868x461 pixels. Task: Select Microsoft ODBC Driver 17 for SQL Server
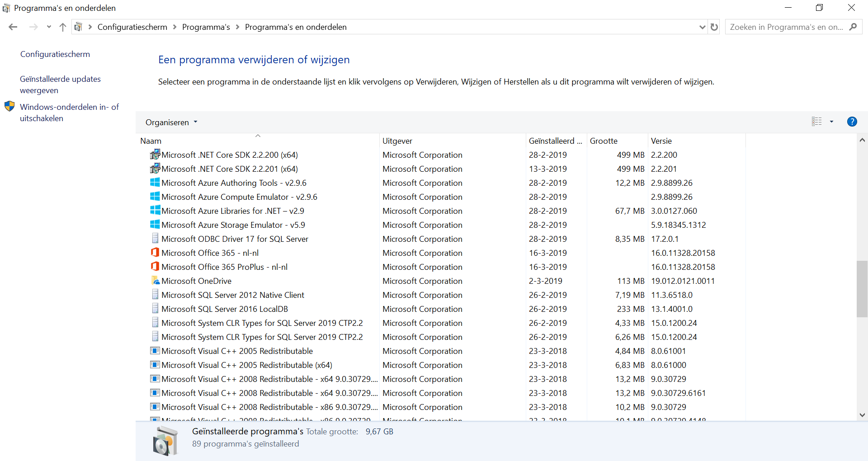(x=235, y=239)
